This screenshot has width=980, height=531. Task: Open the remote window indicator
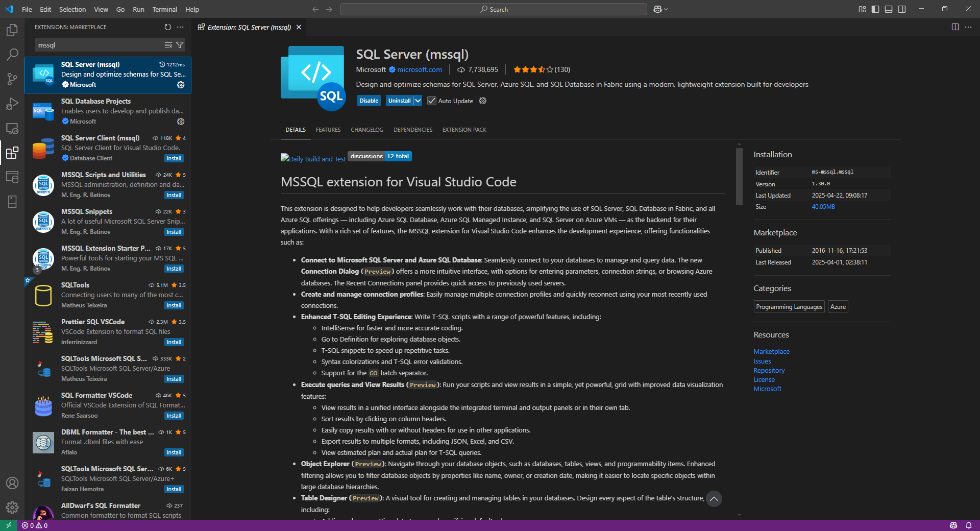(9, 525)
